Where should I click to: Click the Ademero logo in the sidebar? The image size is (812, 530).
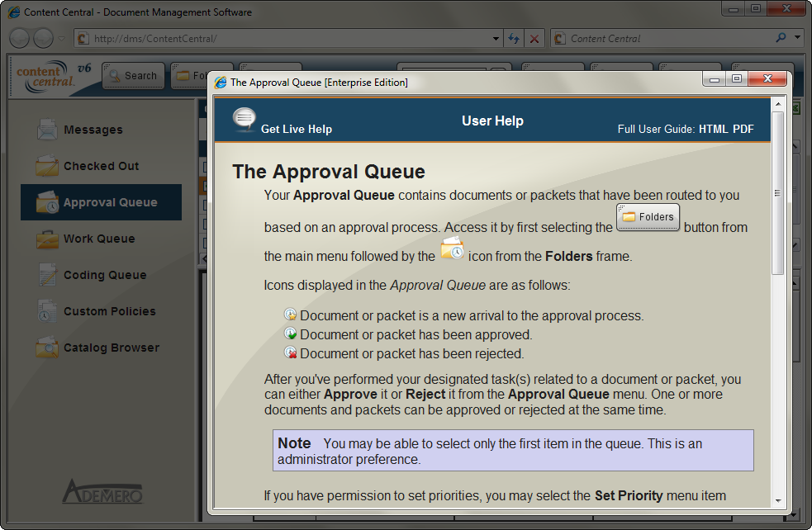click(102, 491)
